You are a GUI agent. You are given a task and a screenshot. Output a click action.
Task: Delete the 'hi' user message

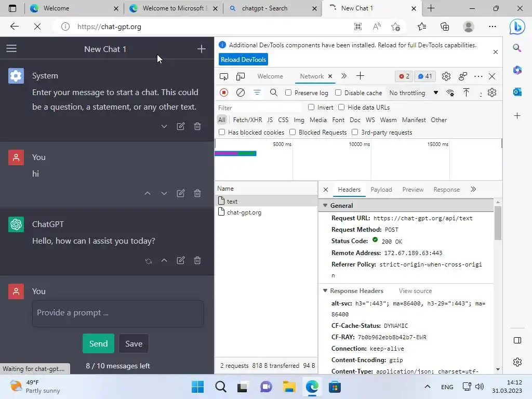[197, 193]
